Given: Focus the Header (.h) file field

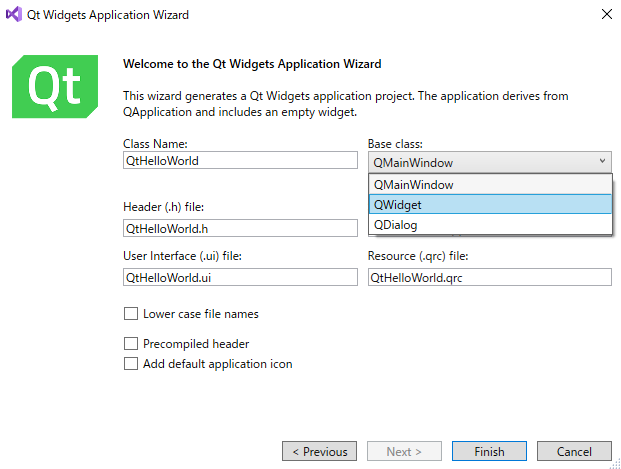Looking at the screenshot, I should (240, 228).
